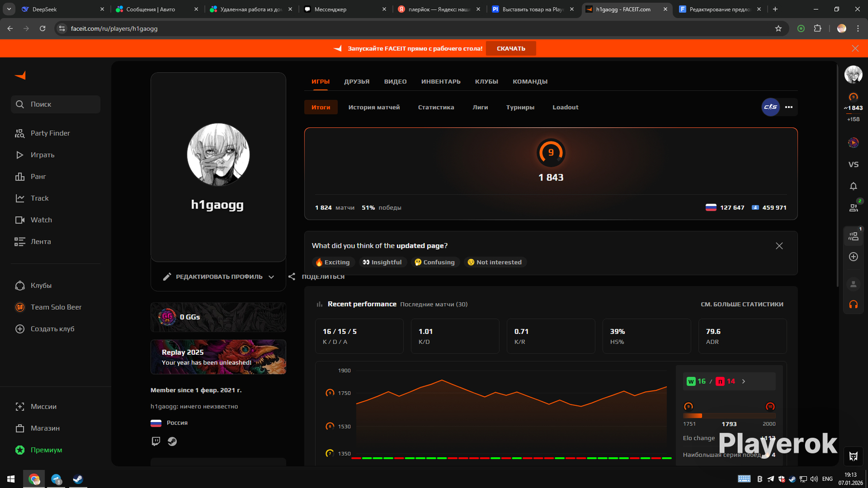Open the Loadout sub-tab
Viewport: 868px width, 488px height.
pos(565,107)
